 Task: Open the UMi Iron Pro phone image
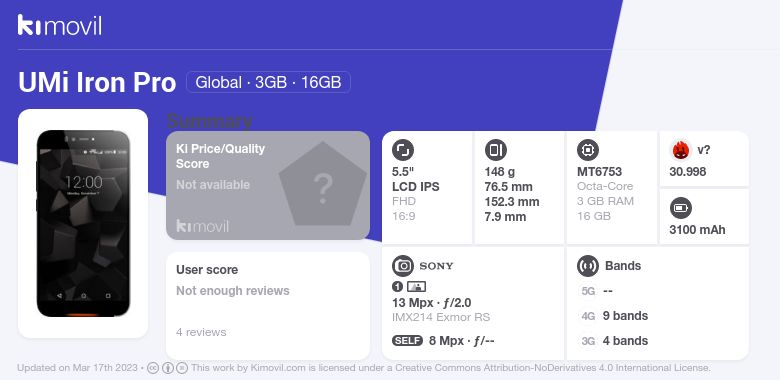tap(83, 223)
